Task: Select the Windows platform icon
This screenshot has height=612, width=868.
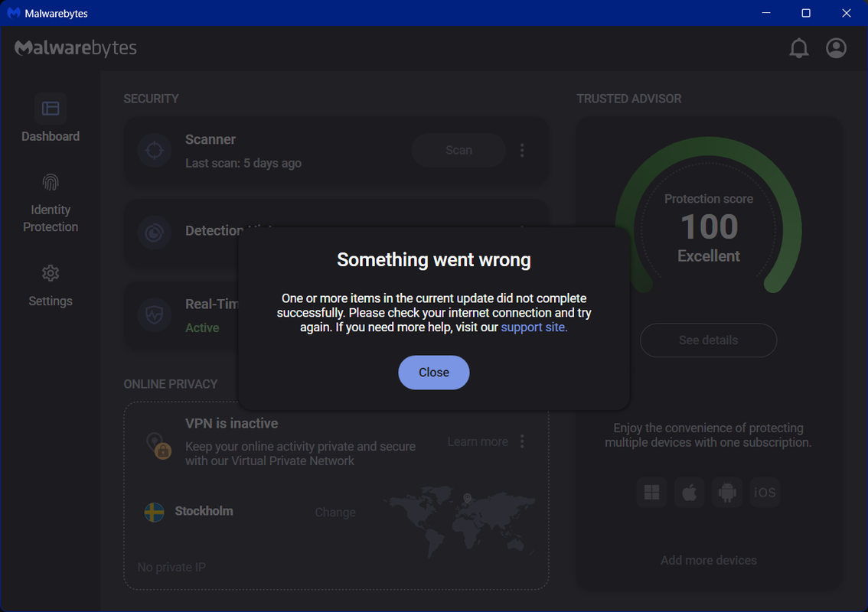Action: click(651, 492)
